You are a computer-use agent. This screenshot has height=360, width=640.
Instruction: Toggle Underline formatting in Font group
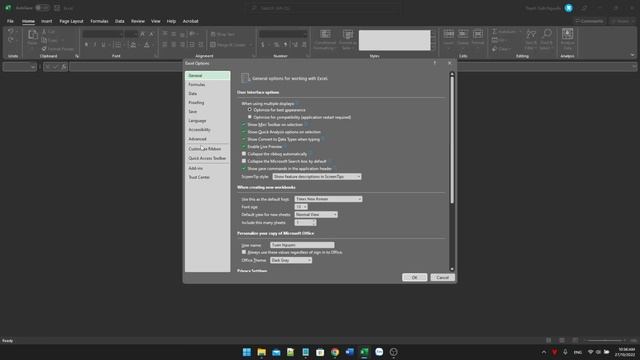[103, 45]
